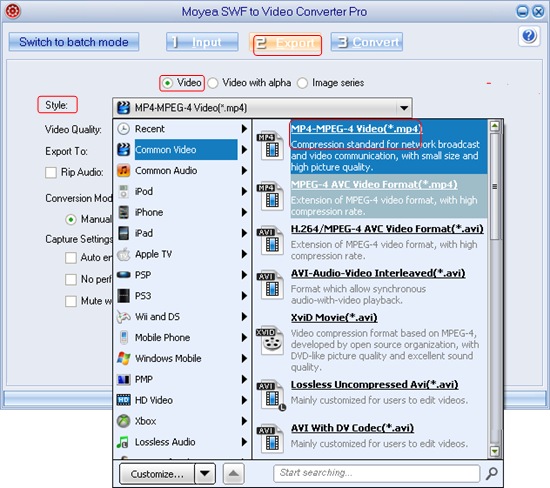
Task: Tick the No perf checkbox
Action: point(71,280)
